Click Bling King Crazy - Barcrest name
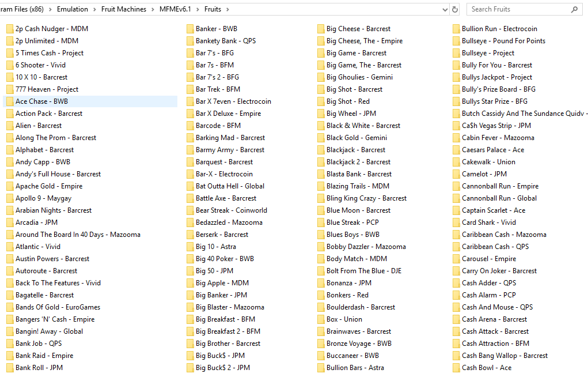Screen dimensions: 588x381 [x=366, y=199]
